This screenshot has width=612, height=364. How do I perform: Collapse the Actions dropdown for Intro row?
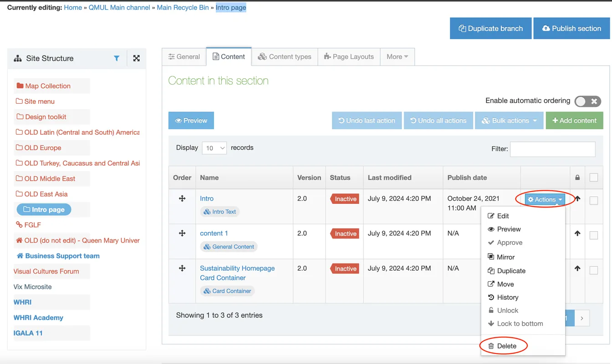pyautogui.click(x=545, y=199)
